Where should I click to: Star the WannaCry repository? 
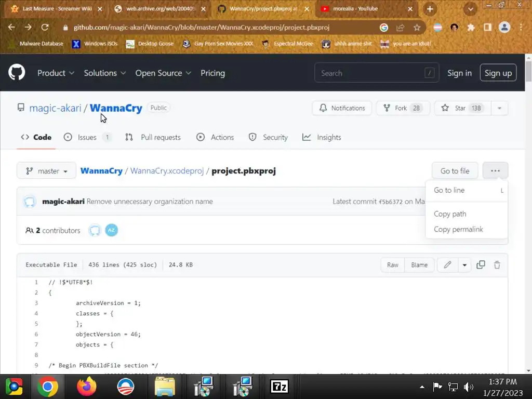[x=462, y=108]
